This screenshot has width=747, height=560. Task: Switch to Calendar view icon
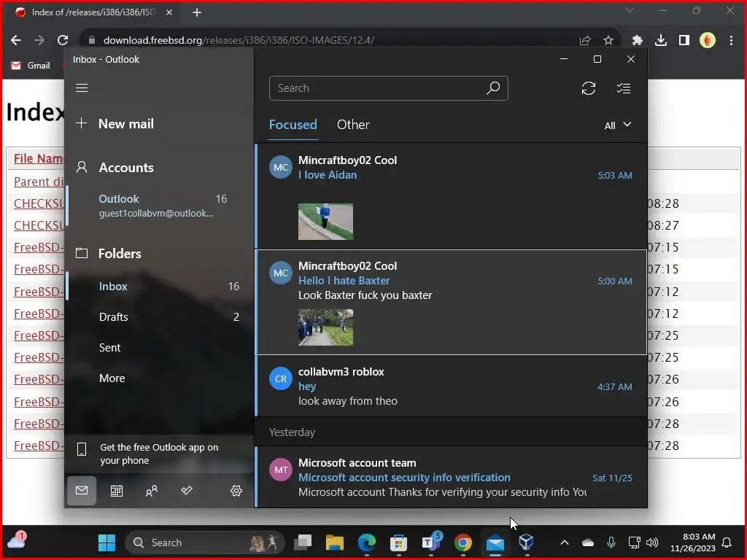click(x=117, y=491)
